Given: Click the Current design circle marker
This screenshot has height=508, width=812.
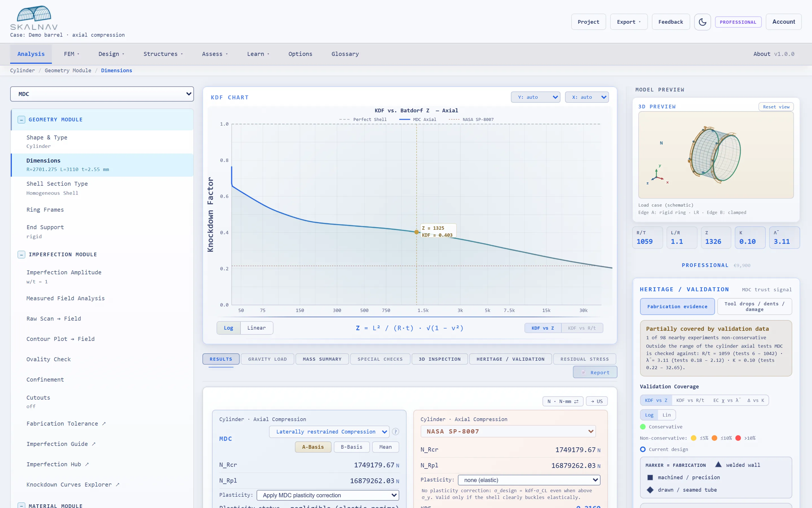Looking at the screenshot, I should click(x=643, y=450).
